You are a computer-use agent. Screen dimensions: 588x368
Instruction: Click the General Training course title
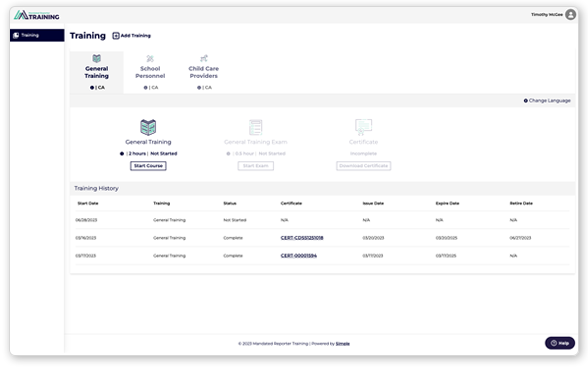148,142
